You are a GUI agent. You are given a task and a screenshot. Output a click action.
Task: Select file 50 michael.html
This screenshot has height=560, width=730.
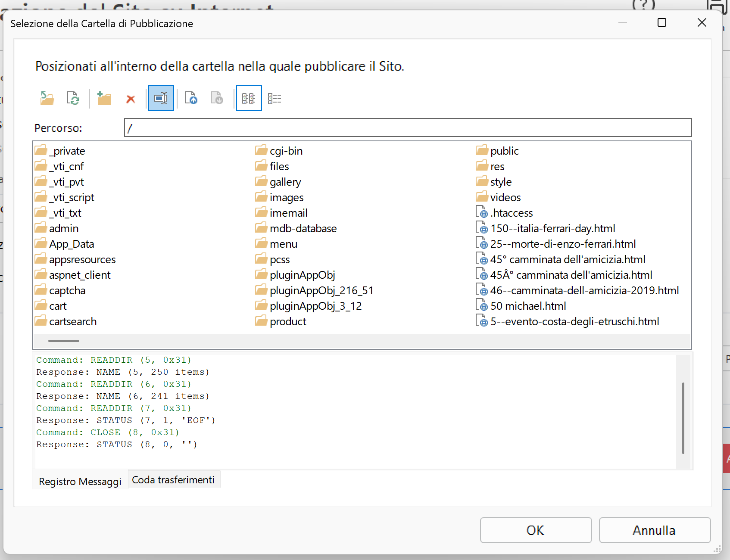pyautogui.click(x=521, y=306)
